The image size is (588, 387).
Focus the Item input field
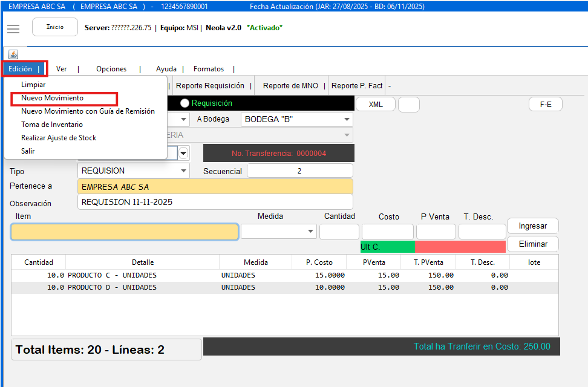(x=125, y=232)
